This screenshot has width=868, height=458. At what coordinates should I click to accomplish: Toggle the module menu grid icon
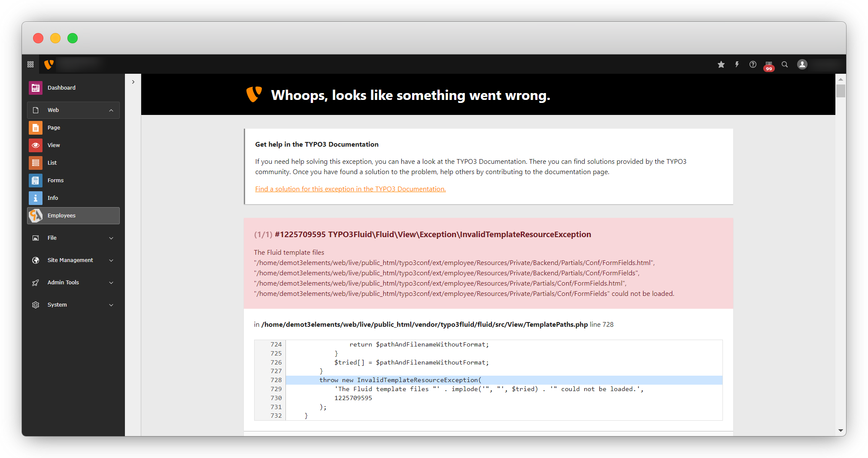[30, 64]
